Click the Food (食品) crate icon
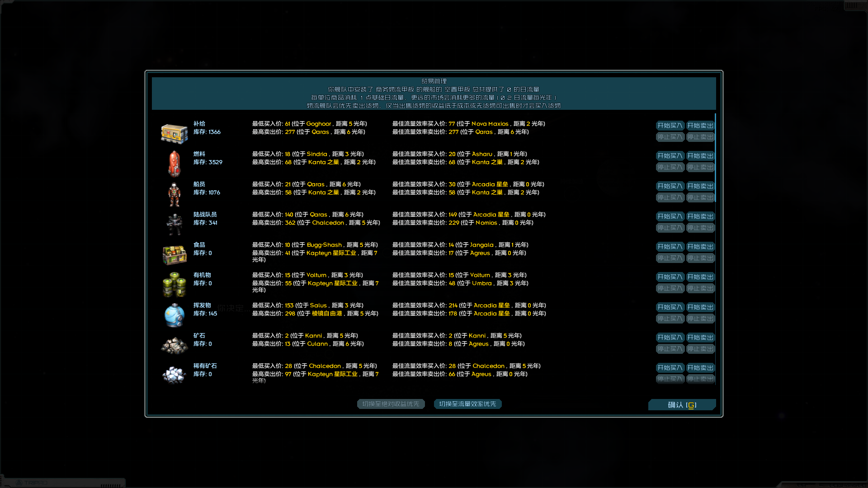 coord(174,255)
